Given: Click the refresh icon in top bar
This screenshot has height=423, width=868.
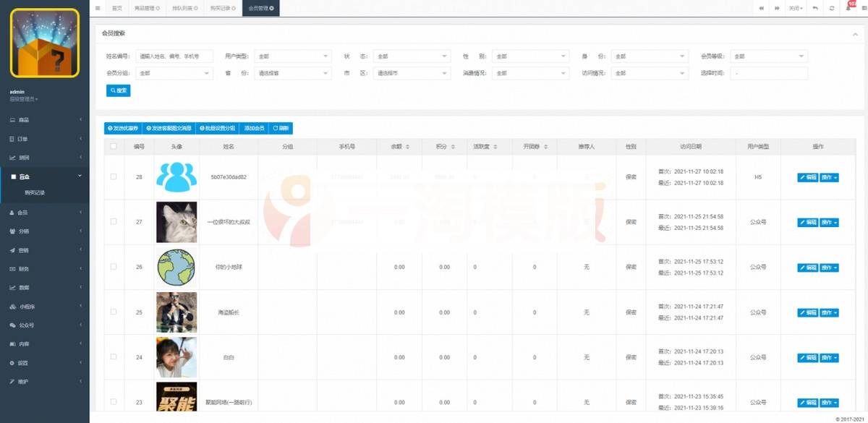Looking at the screenshot, I should 832,8.
